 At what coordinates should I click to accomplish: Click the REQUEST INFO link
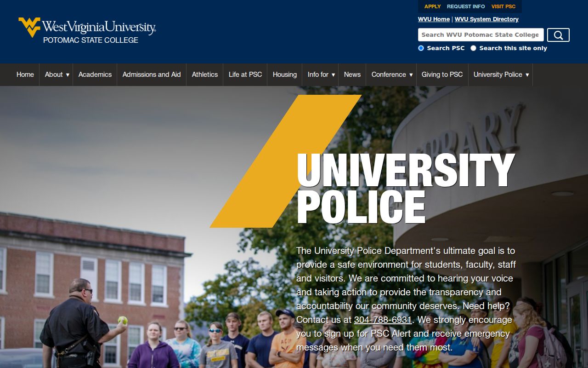click(466, 6)
